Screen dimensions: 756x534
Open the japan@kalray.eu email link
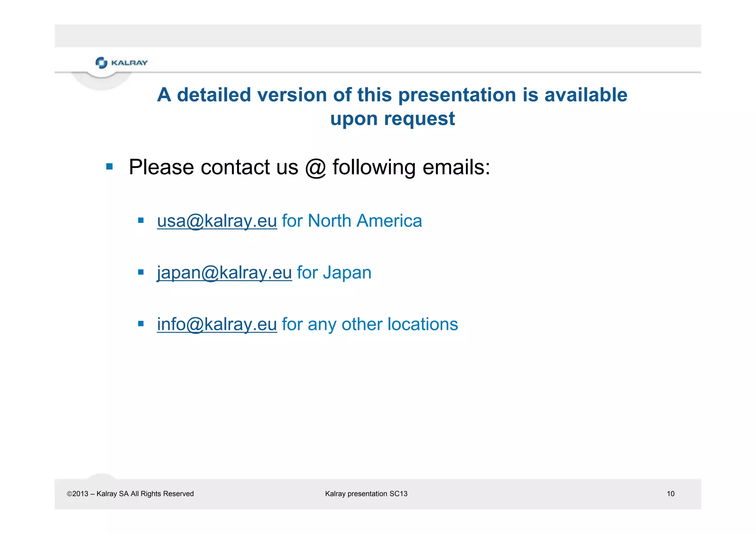point(224,273)
